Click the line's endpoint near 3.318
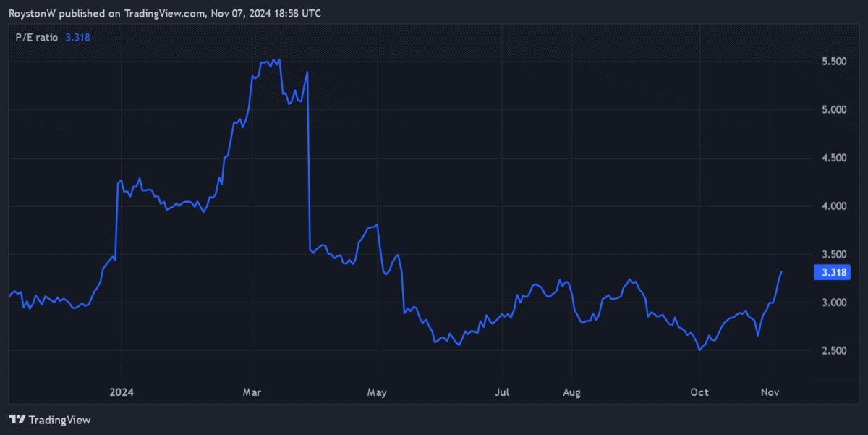Viewport: 868px width, 435px height. (x=781, y=272)
